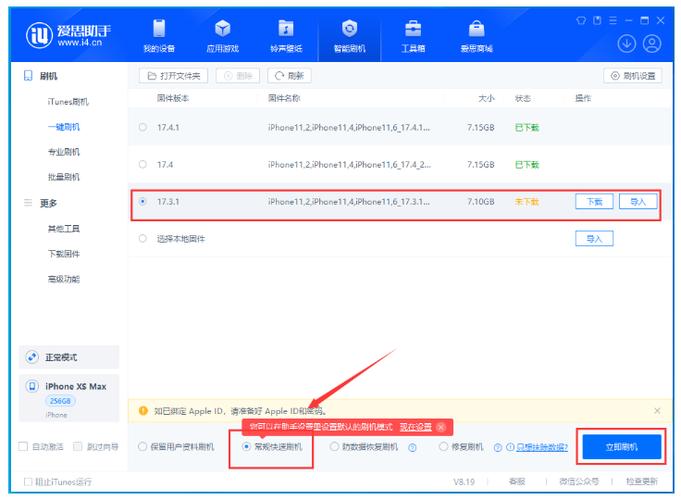Click the download manager arrow icon
Image resolution: width=681 pixels, height=500 pixels.
pyautogui.click(x=627, y=43)
